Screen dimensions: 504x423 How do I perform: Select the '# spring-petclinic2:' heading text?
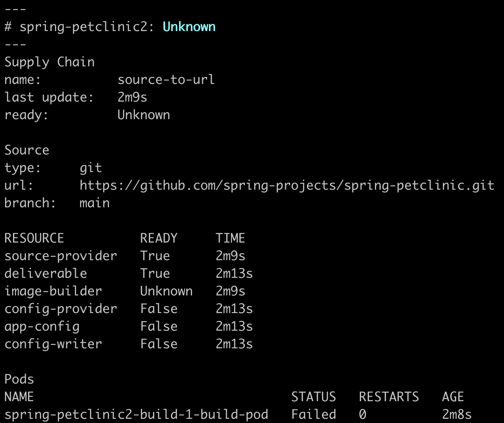tap(80, 27)
